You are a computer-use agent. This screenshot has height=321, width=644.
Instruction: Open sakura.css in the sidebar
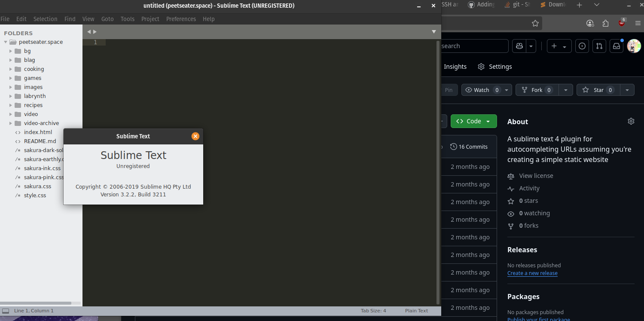[x=37, y=186]
